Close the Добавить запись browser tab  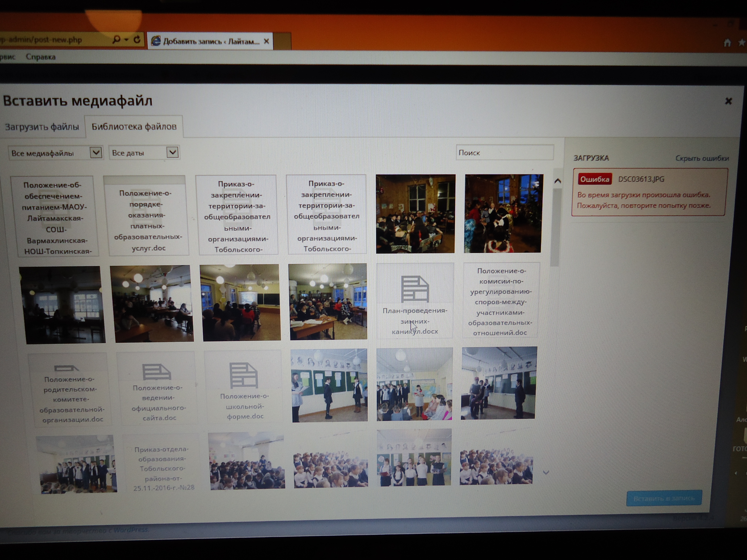click(267, 41)
